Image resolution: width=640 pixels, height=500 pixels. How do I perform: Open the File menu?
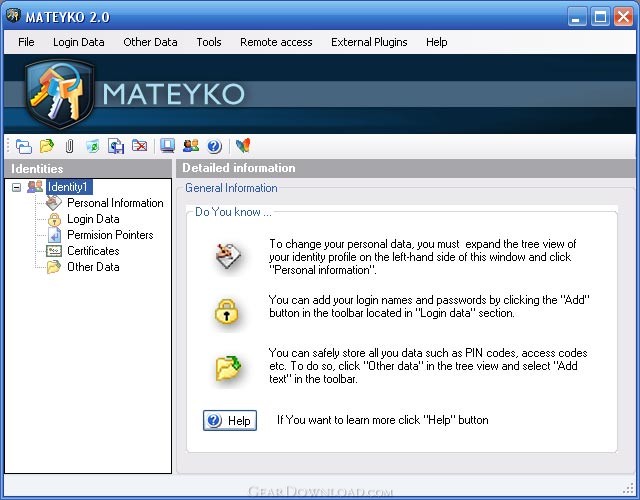tap(26, 42)
